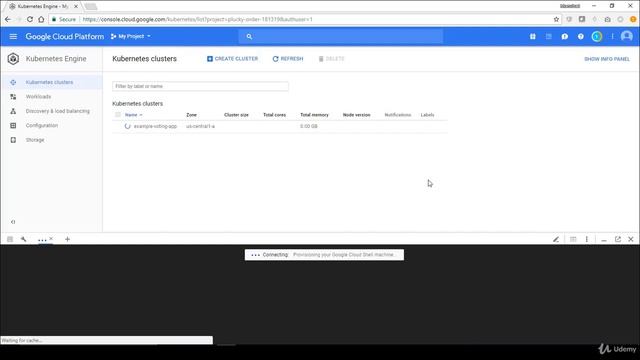Go to the browser home page
The width and height of the screenshot is (640, 360).
[x=41, y=19]
